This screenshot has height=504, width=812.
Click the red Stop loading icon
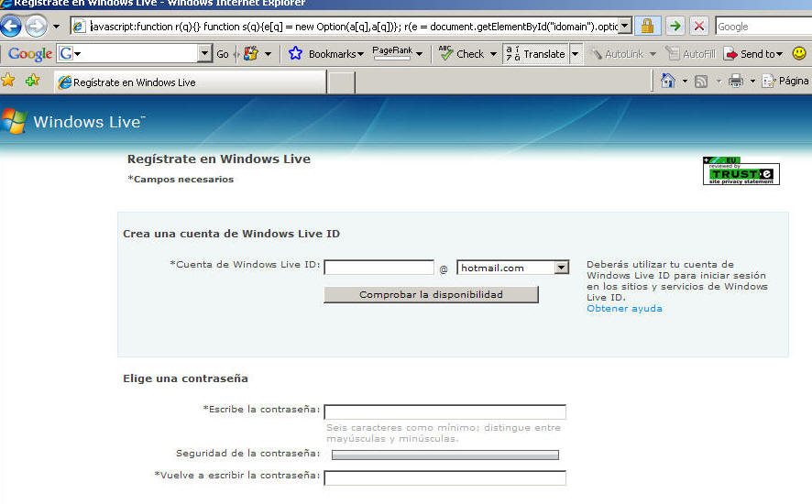point(699,27)
